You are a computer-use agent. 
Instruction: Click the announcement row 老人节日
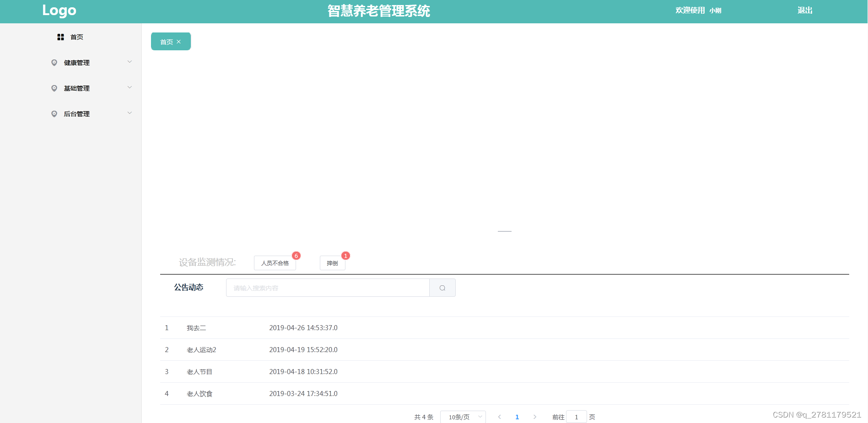click(504, 372)
